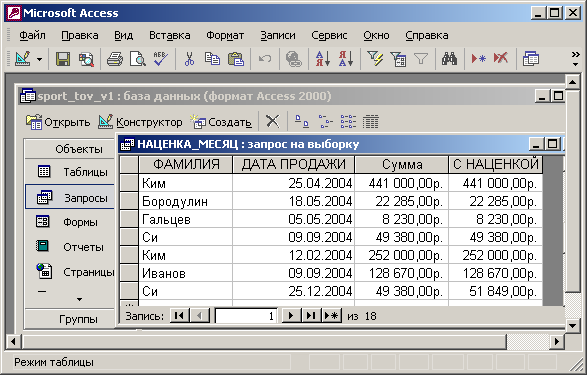The height and width of the screenshot is (375, 587).
Task: Expand more objects with the down arrow
Action: [79, 299]
